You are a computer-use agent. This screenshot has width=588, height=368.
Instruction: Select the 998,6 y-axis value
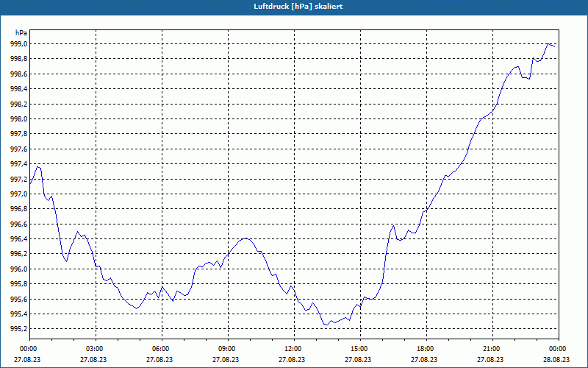point(19,74)
